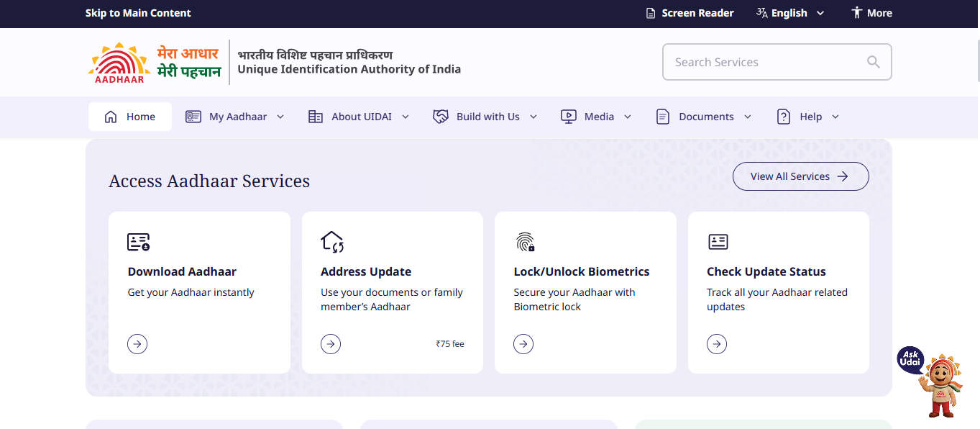Open the Build with Us menu
This screenshot has width=980, height=429.
pyautogui.click(x=485, y=117)
